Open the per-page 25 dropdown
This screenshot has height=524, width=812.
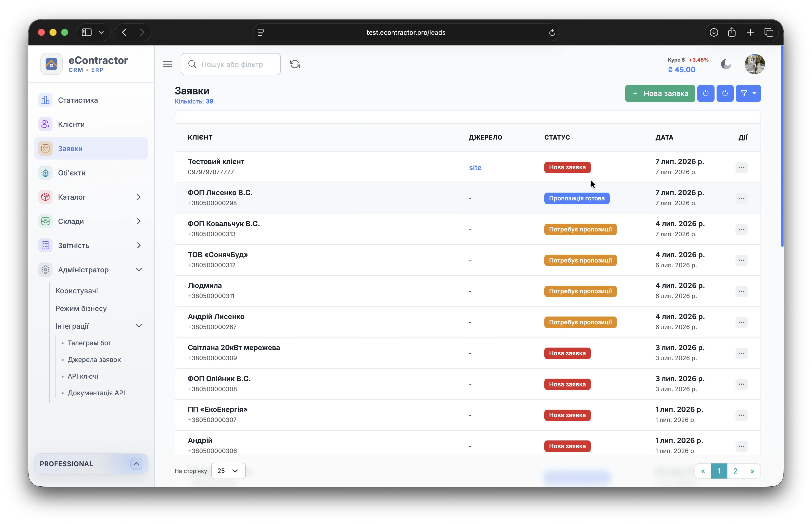pos(228,470)
